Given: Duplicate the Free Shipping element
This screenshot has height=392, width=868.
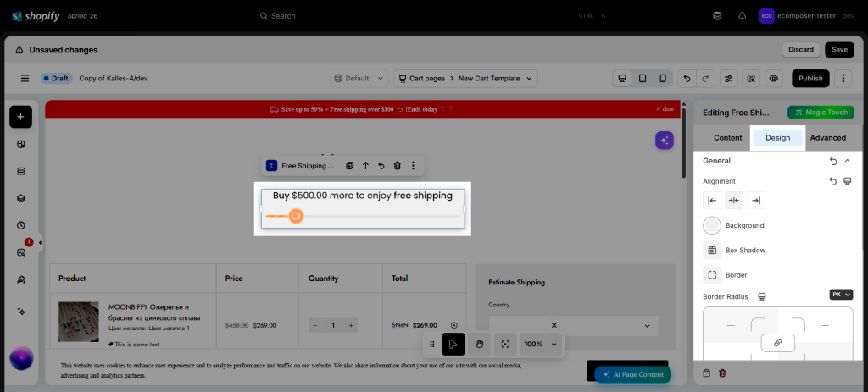Looking at the screenshot, I should (350, 165).
